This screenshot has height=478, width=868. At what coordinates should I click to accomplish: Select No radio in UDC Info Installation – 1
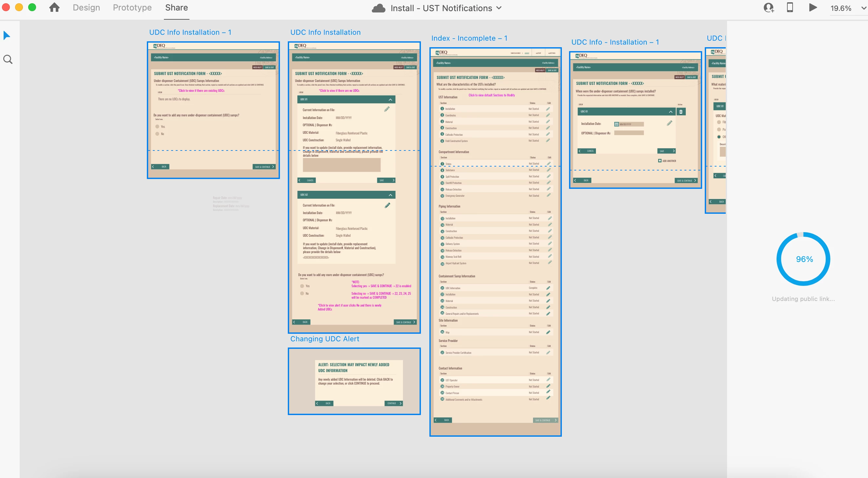pos(157,134)
